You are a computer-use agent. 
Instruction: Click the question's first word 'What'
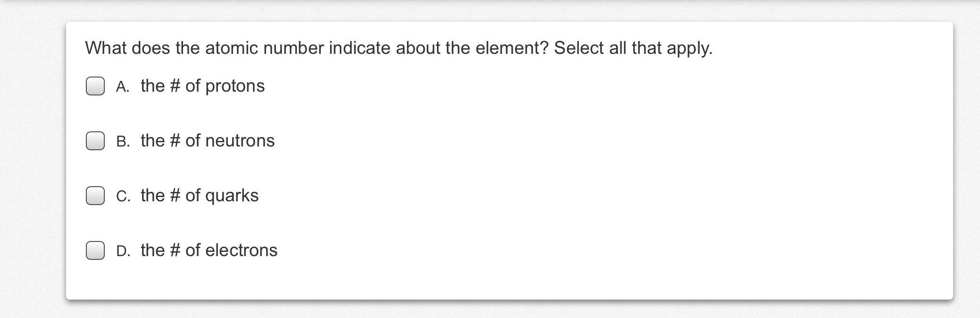[x=106, y=48]
